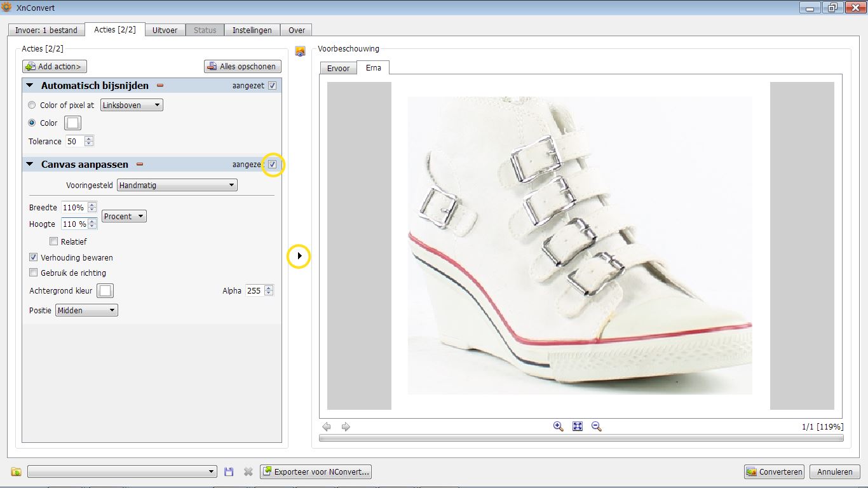The image size is (868, 488).
Task: Enable the Relatief checkbox
Action: (54, 241)
